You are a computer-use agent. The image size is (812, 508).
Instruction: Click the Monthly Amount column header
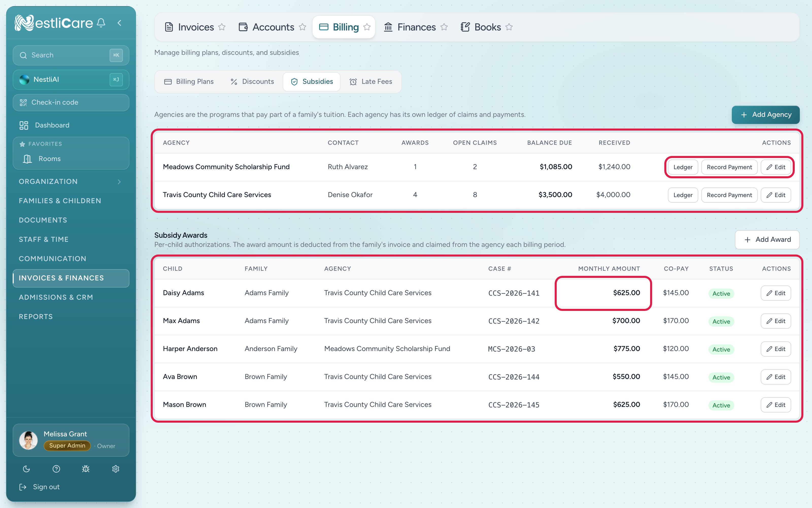pyautogui.click(x=609, y=269)
